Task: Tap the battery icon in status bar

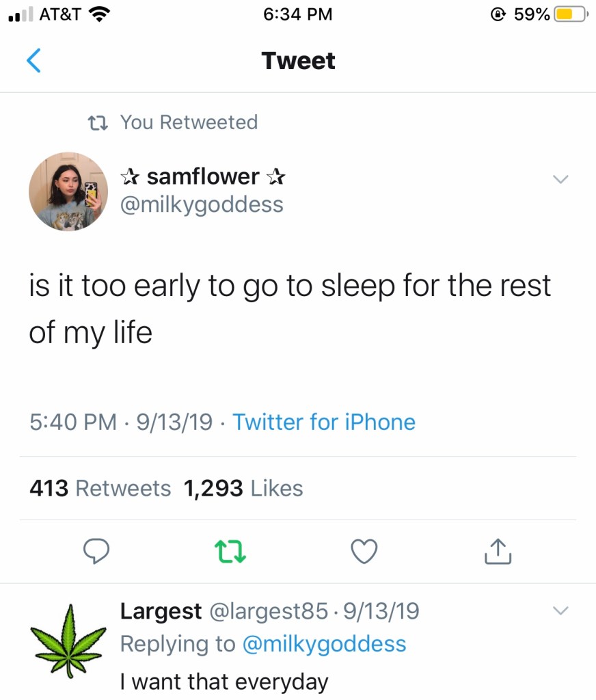Action: [569, 14]
